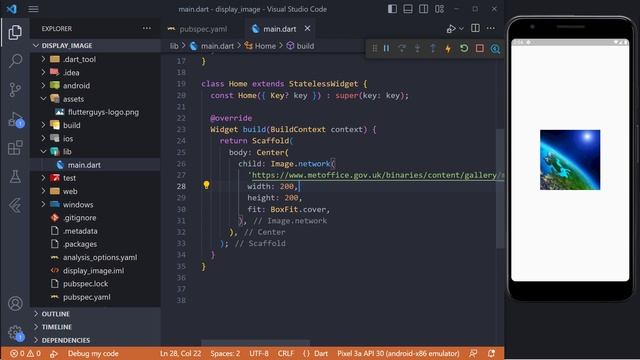640x360 pixels.
Task: Click the debug Step Into button
Action: (417, 49)
